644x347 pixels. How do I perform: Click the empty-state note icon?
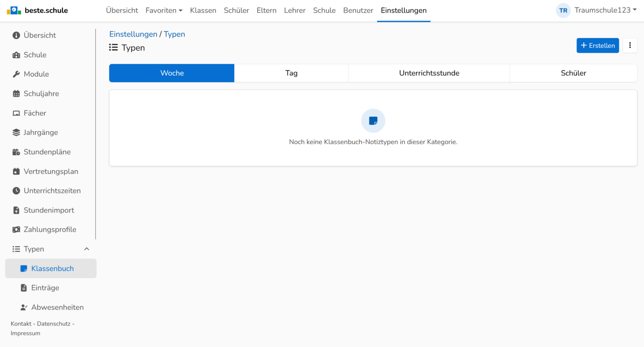pyautogui.click(x=373, y=121)
